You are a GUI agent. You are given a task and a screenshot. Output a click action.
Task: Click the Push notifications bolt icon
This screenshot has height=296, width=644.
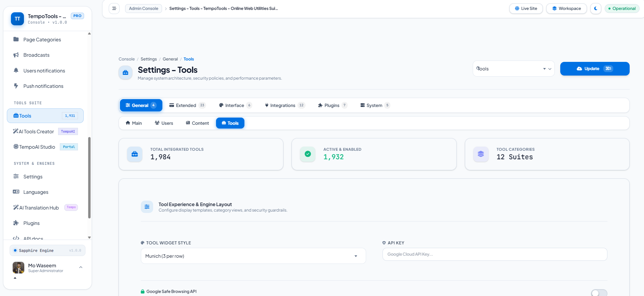click(x=16, y=86)
